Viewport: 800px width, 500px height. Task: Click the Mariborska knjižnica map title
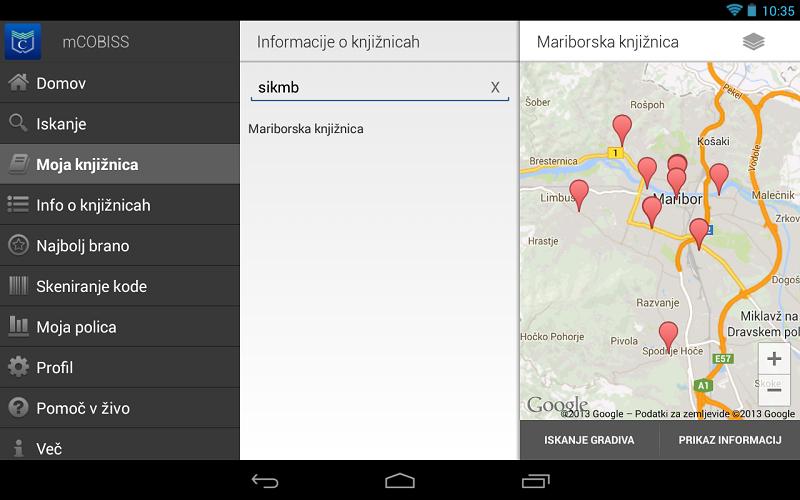[x=608, y=42]
